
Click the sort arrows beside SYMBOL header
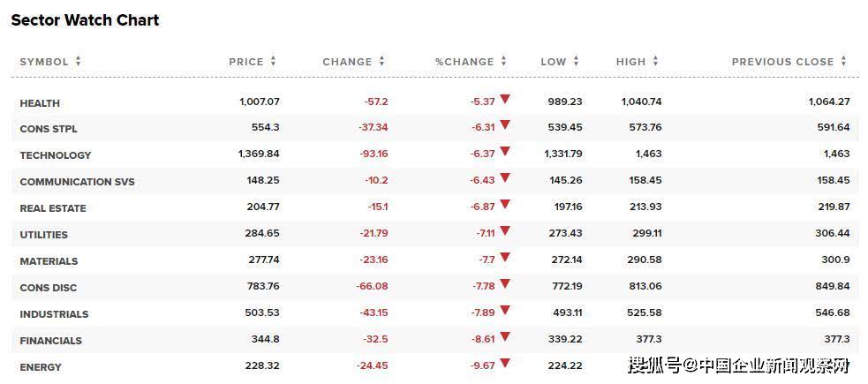coord(78,61)
